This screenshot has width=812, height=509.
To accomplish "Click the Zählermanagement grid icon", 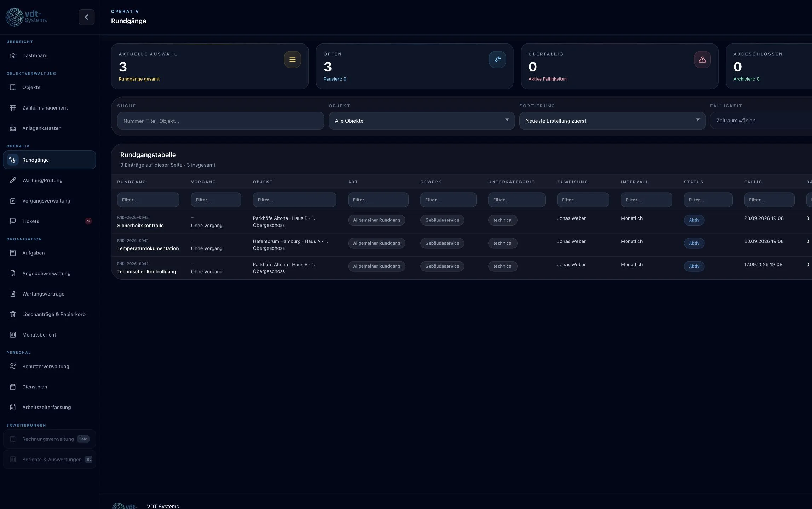I will tap(13, 108).
